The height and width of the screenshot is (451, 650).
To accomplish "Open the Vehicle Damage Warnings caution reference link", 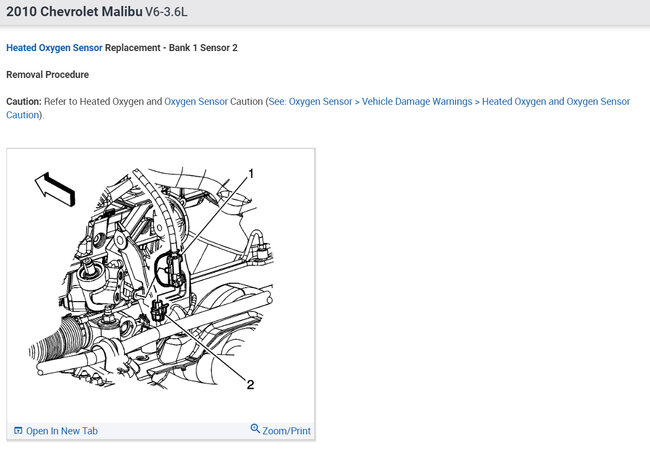I will click(x=318, y=108).
